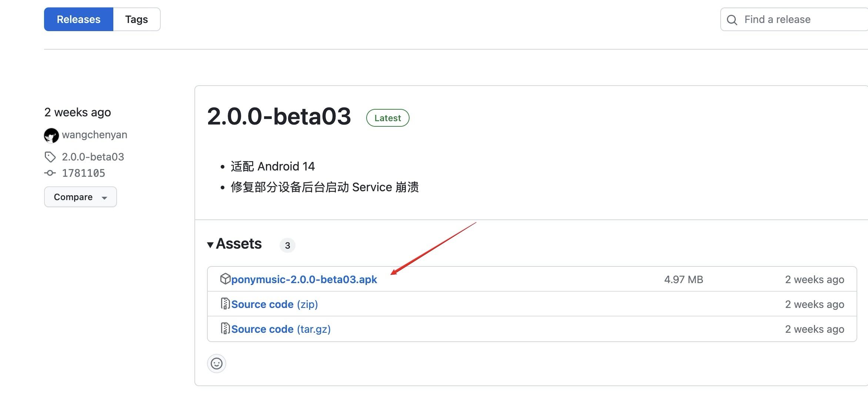
Task: Switch to the Tags tab
Action: (137, 19)
